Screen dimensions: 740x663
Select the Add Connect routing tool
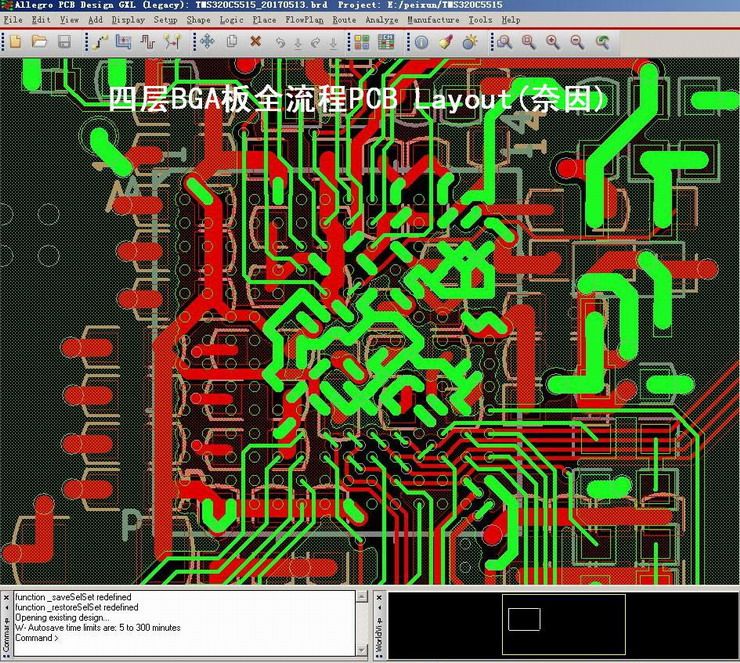[101, 42]
